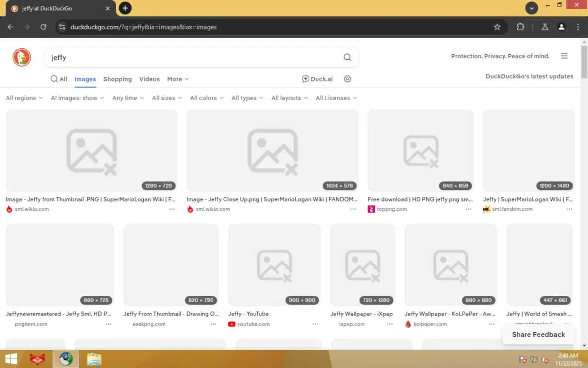
Task: Open the 840 × 859 image thumbnail
Action: point(421,151)
